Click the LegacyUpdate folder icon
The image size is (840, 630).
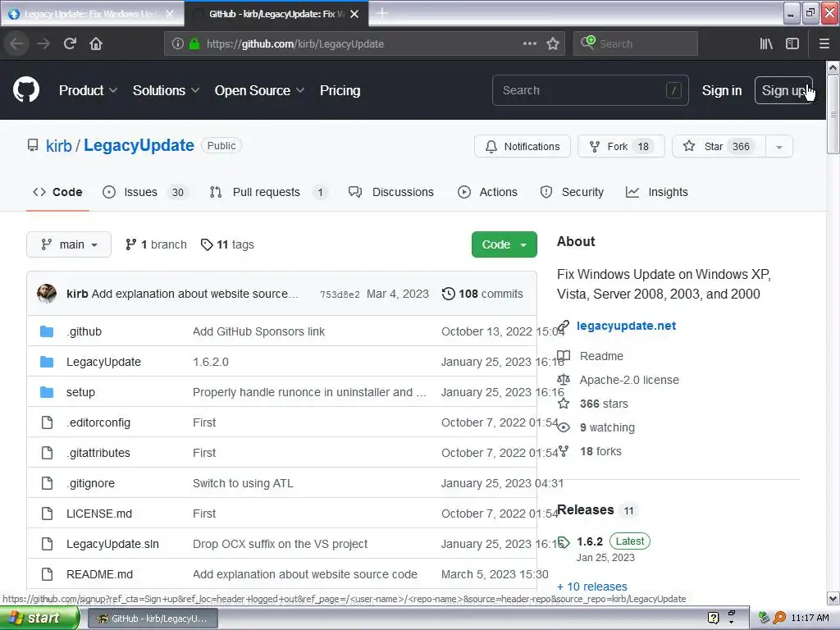click(x=47, y=362)
